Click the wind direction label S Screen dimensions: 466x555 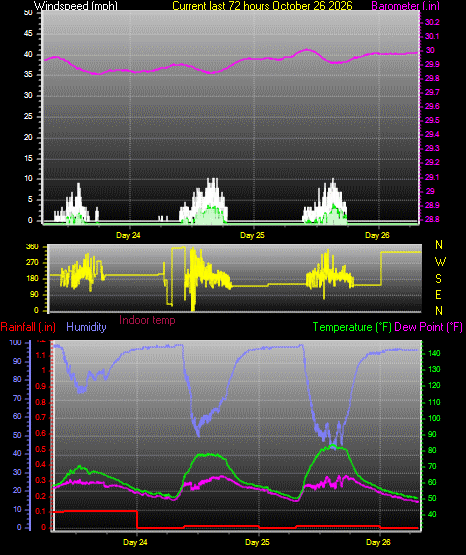[x=438, y=279]
